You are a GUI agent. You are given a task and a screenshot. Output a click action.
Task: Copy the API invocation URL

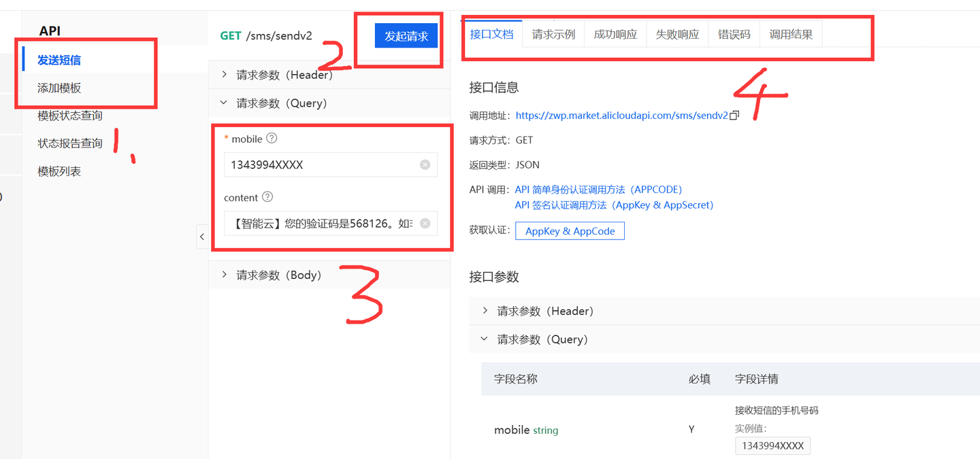click(733, 115)
